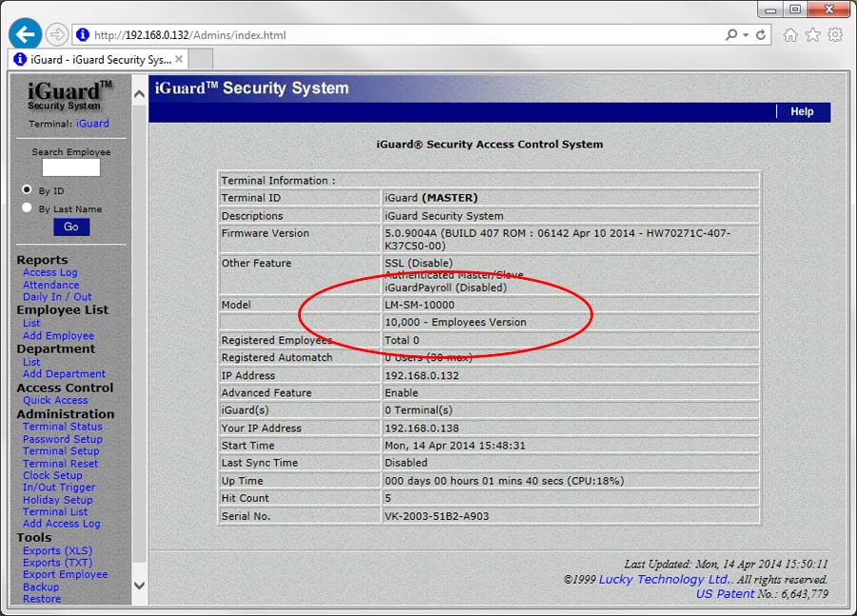Open Clock Setup page
Viewport: 857px width, 616px height.
52,475
